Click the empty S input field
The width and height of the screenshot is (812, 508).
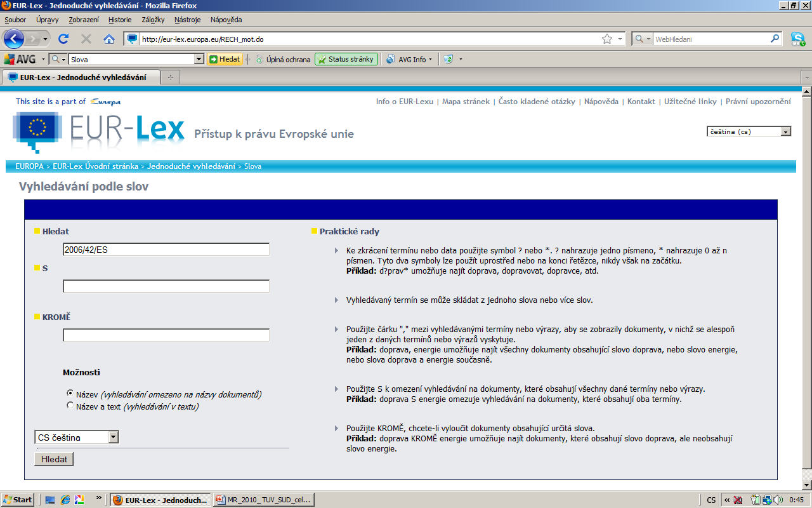(166, 286)
